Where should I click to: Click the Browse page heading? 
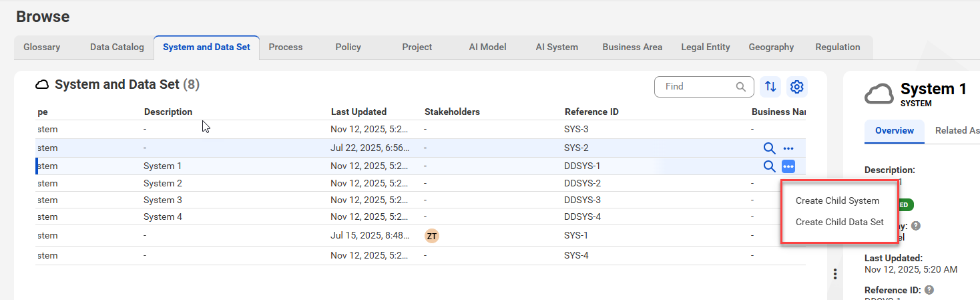[x=43, y=17]
